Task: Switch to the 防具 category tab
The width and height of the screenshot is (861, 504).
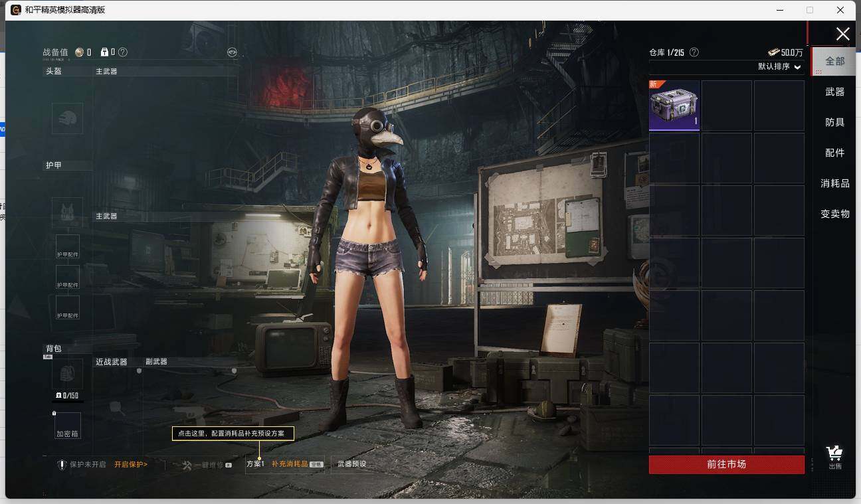Action: tap(835, 122)
